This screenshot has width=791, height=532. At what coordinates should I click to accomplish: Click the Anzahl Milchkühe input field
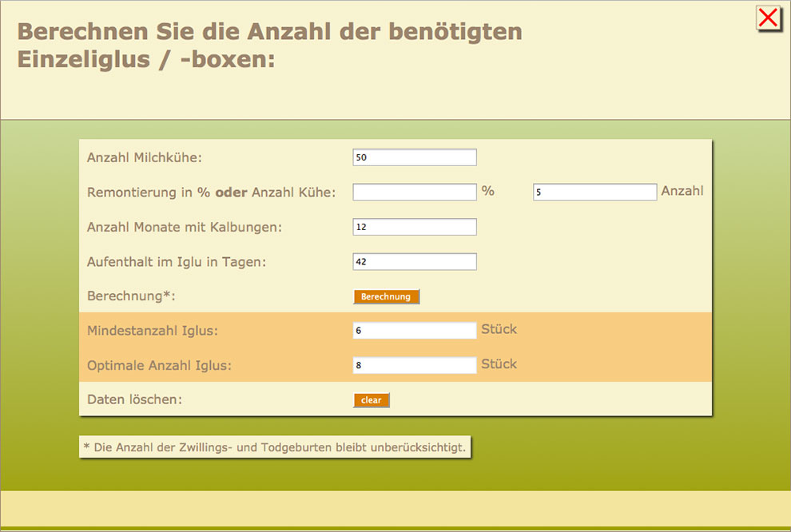pos(414,158)
